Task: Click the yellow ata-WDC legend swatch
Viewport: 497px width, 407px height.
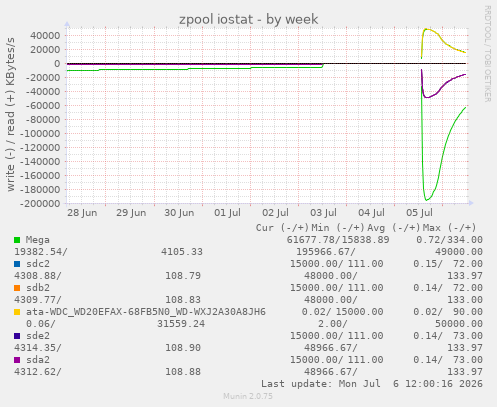Action: [x=17, y=312]
